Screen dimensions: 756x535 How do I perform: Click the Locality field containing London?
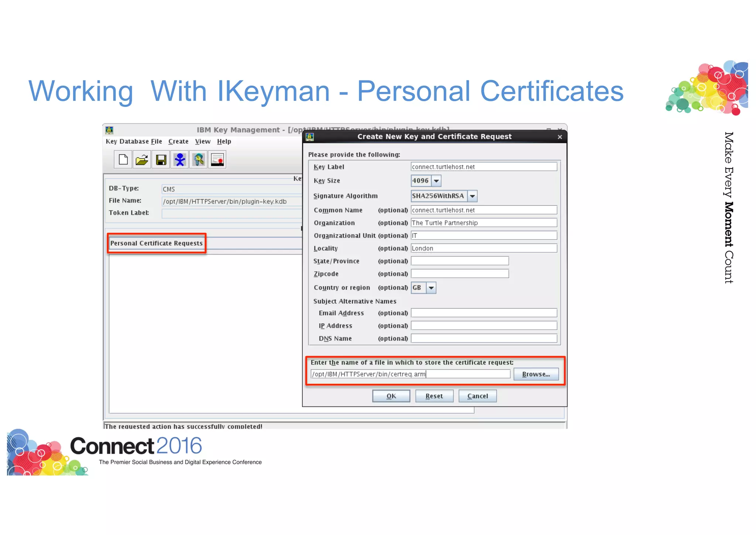point(484,248)
